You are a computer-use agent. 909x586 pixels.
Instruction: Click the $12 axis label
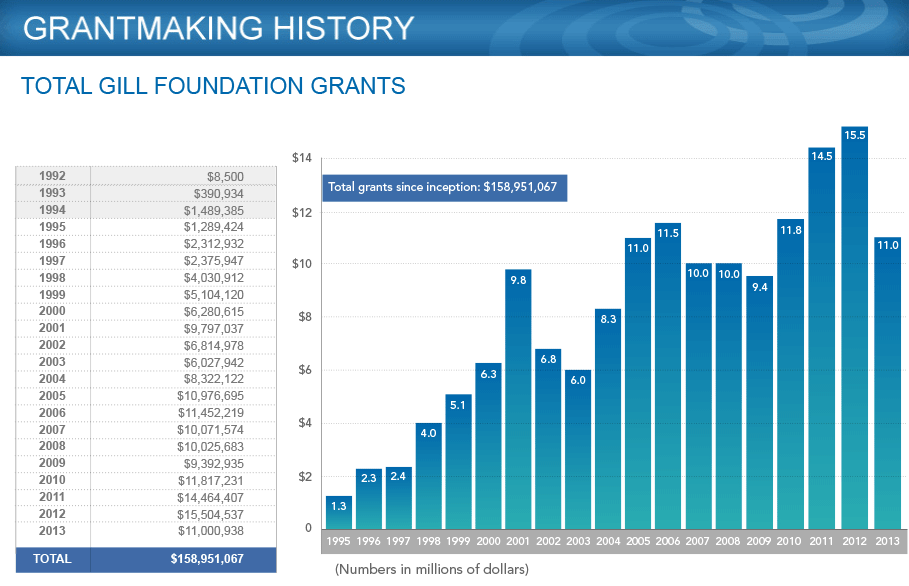click(302, 213)
